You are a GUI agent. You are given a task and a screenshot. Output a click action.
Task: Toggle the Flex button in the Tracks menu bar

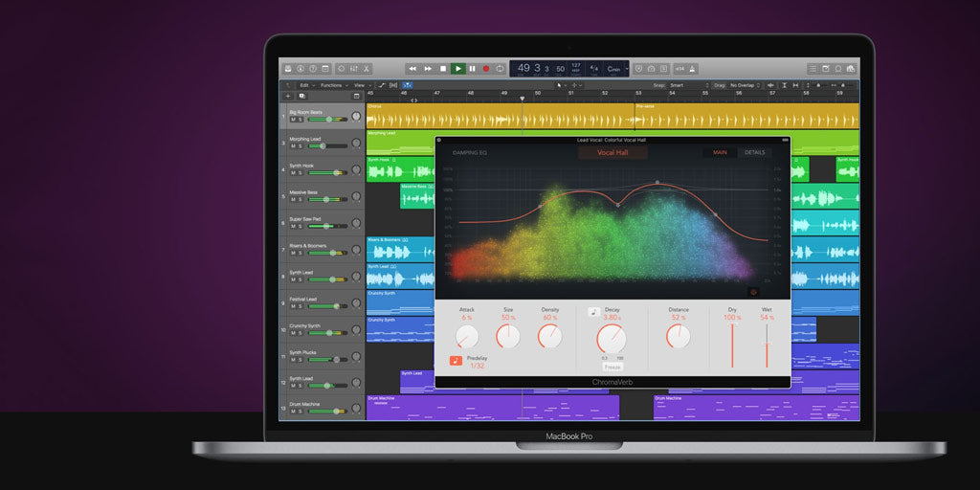coord(393,85)
